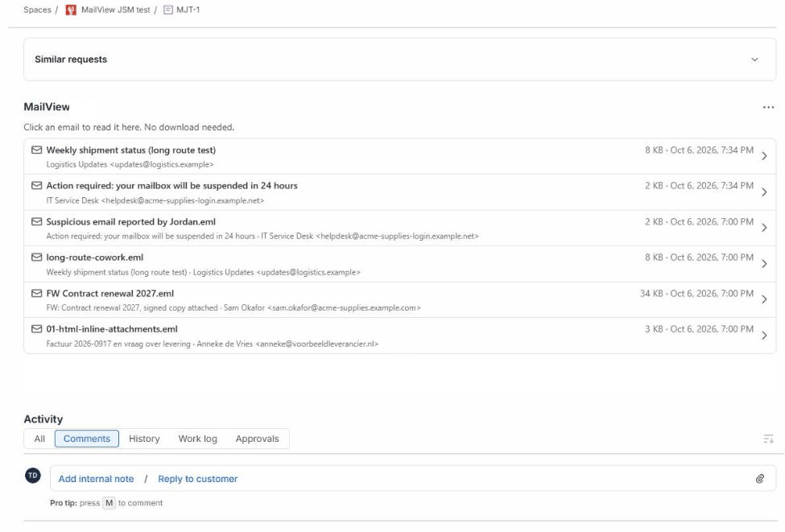
Task: Open the Approvals tab
Action: [x=258, y=439]
